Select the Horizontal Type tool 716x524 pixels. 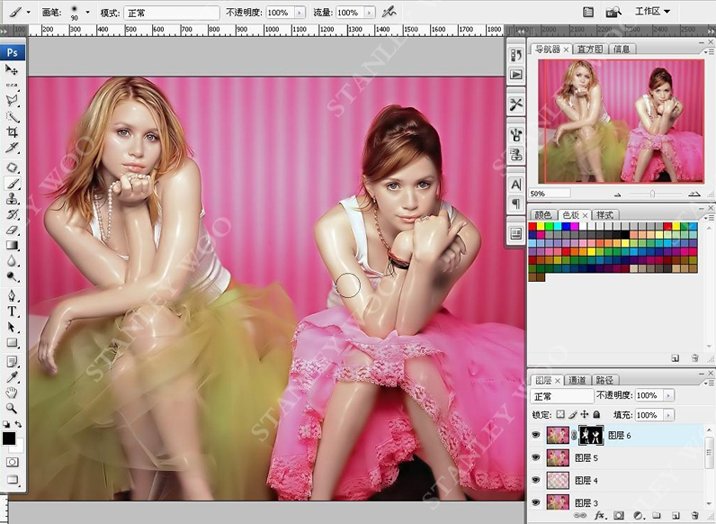(12, 312)
